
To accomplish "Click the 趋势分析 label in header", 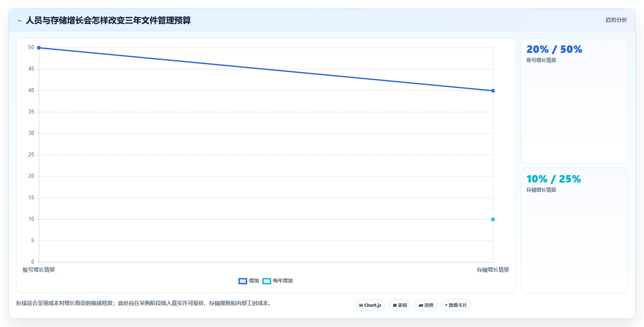I will [616, 20].
